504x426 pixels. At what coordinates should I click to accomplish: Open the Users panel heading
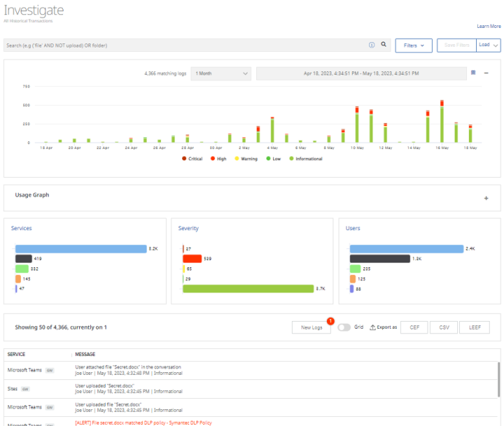point(353,228)
